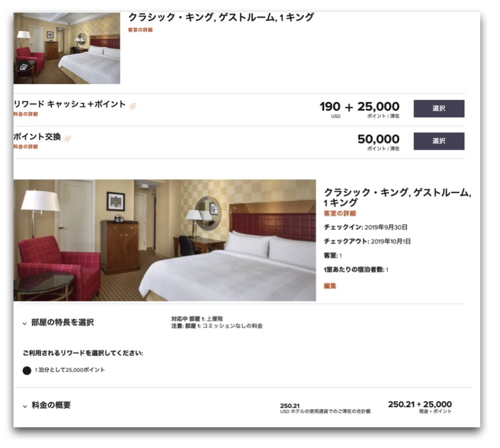Open the large room photo
500x448 pixels.
165,240
